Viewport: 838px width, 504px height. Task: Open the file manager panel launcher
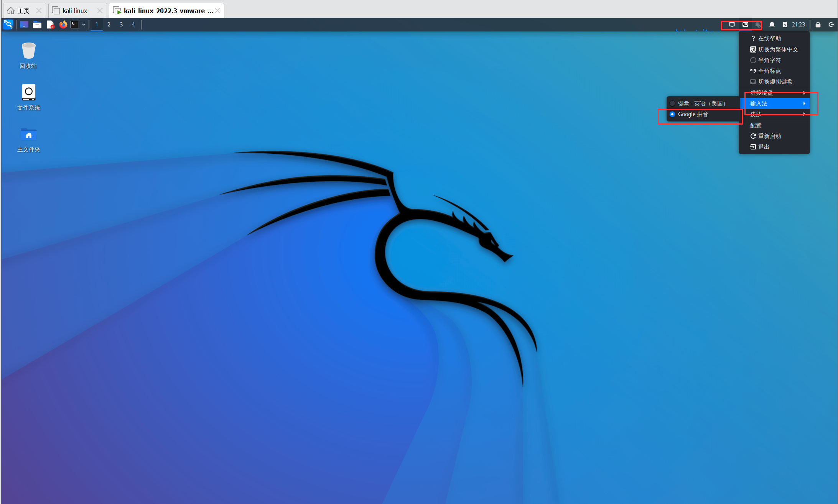(37, 25)
